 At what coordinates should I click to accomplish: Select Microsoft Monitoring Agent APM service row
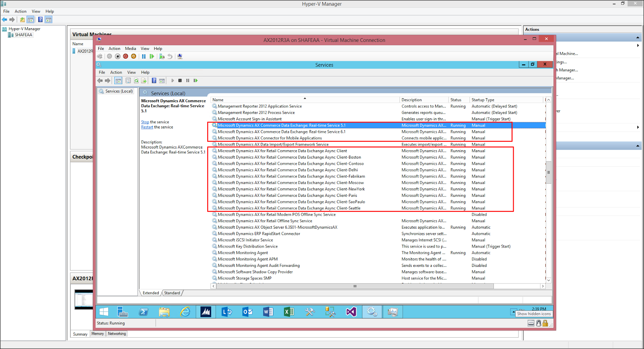pyautogui.click(x=378, y=259)
